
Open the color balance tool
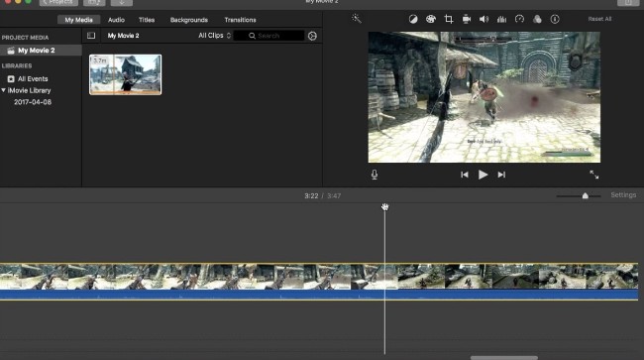[413, 19]
